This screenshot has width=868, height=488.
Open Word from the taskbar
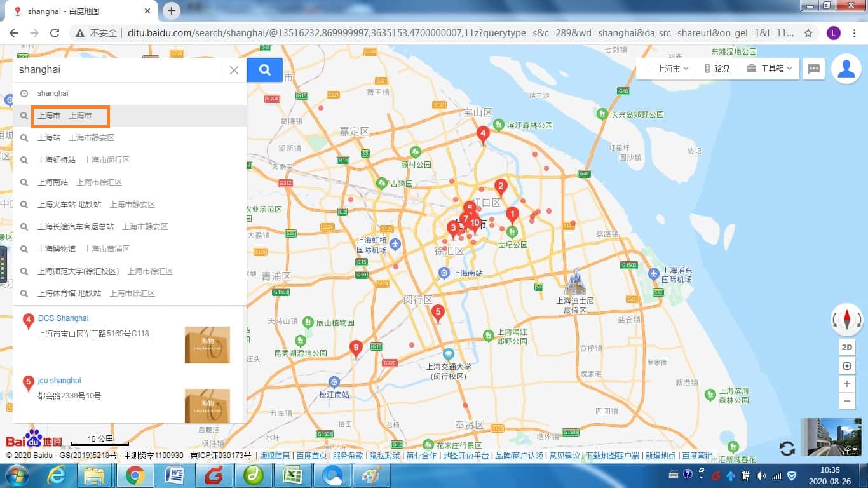coord(173,475)
